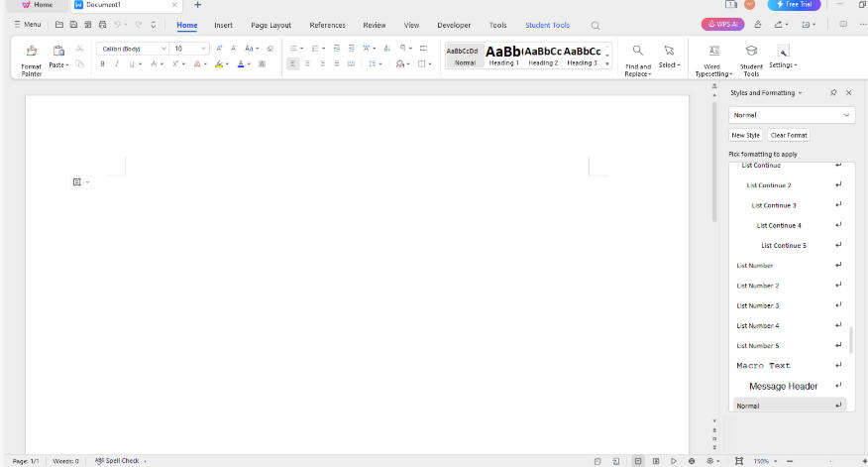This screenshot has width=868, height=467.
Task: Click the Free Trial button
Action: click(x=794, y=4)
